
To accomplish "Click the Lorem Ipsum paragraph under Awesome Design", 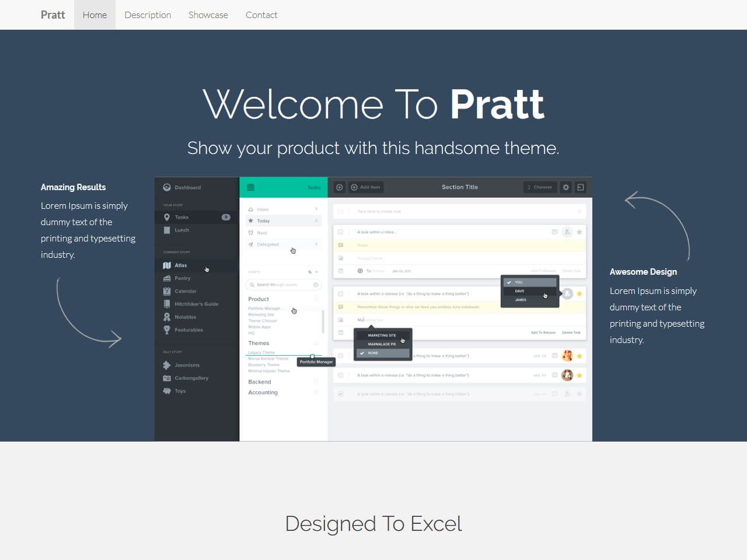I will click(658, 315).
